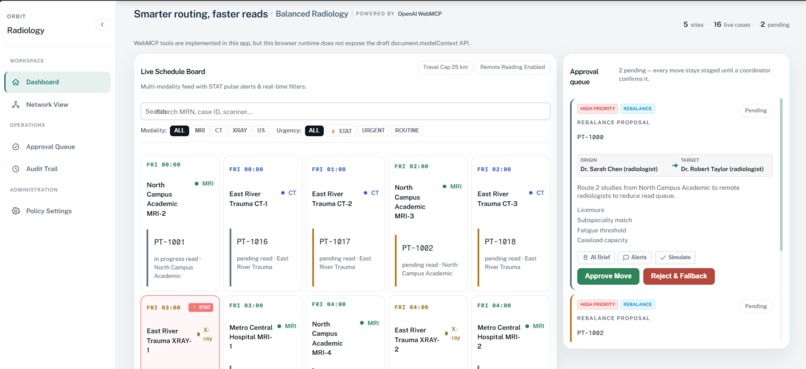Click the Fatigue threshold item
The image size is (806, 369).
[601, 230]
